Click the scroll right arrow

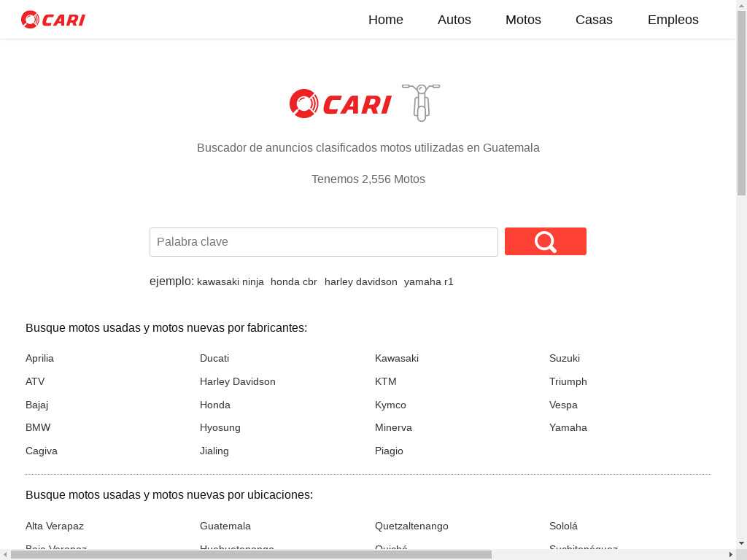click(x=731, y=555)
